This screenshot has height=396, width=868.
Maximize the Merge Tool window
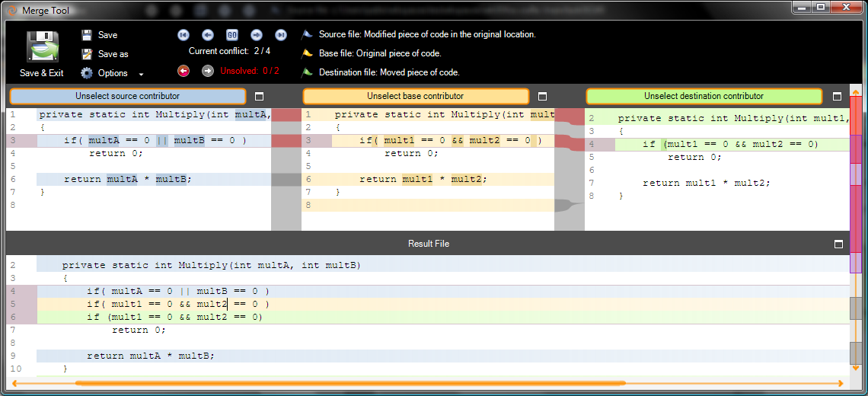pyautogui.click(x=820, y=7)
